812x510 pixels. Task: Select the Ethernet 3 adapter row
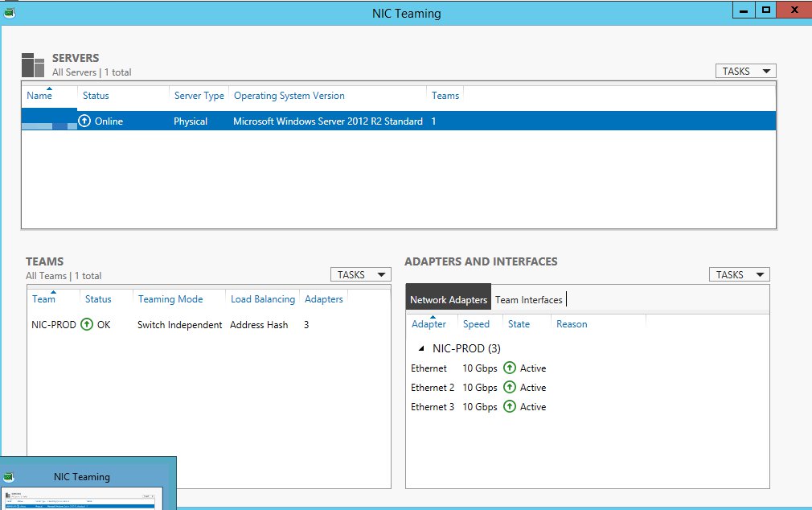587,406
